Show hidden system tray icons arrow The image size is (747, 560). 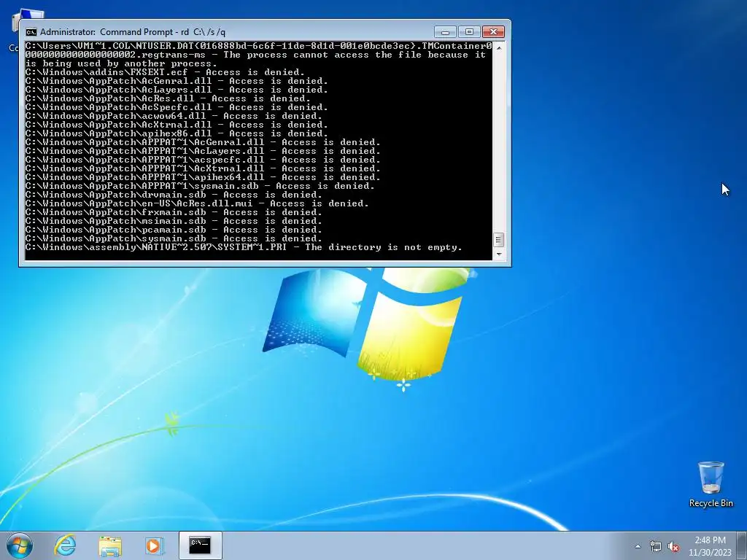coord(638,546)
